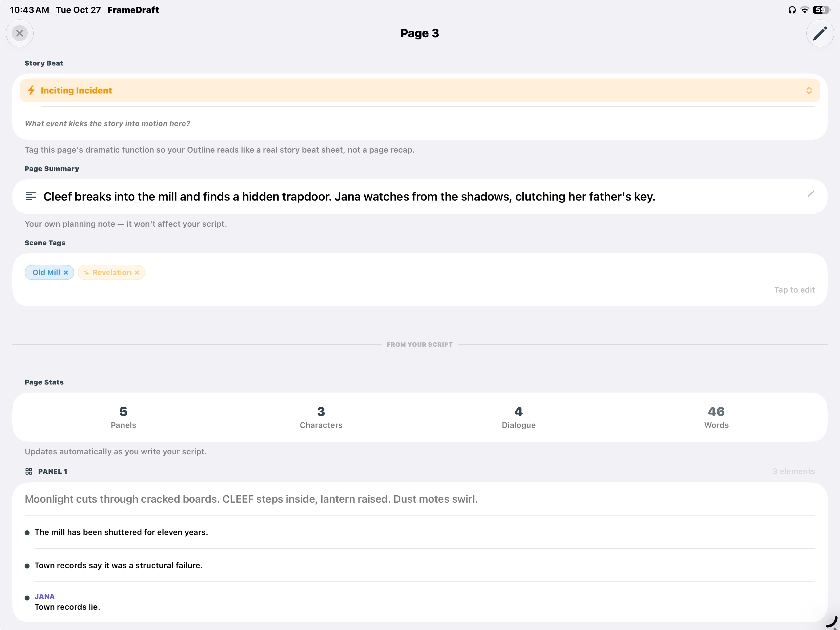Expand the beat picker chevron arrows
The height and width of the screenshot is (630, 840).
click(809, 90)
